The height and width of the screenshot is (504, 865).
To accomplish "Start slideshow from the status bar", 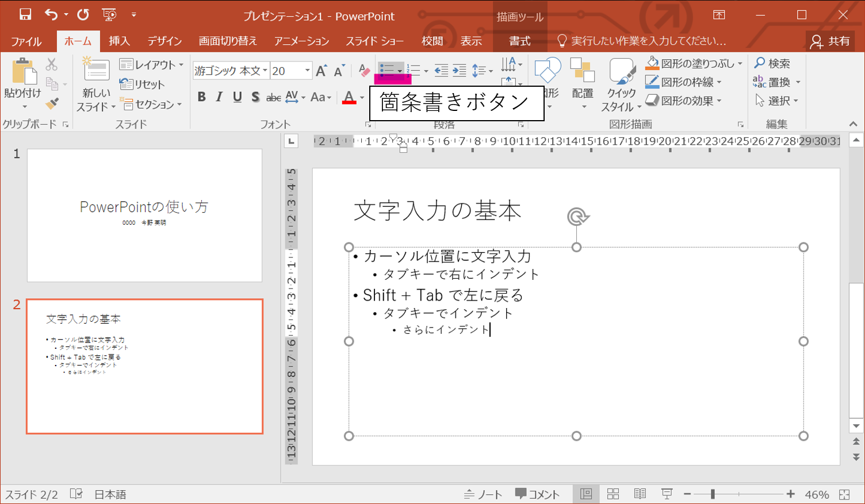I will [667, 494].
